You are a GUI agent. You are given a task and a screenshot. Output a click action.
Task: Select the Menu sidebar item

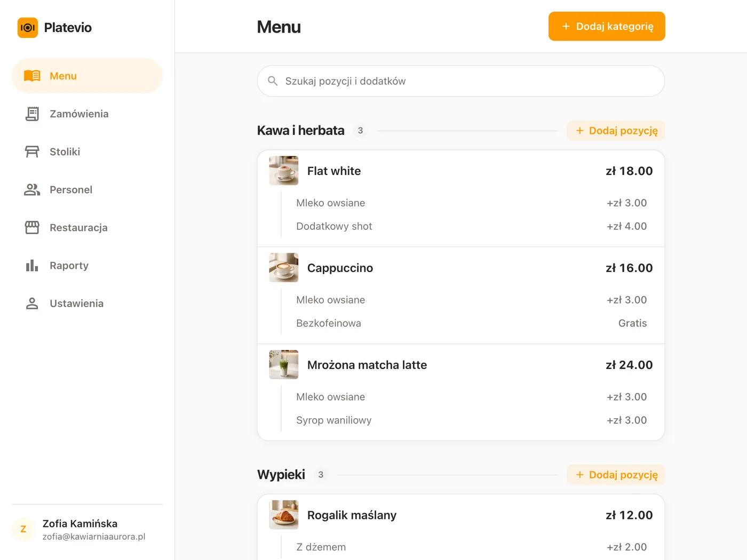pos(87,76)
